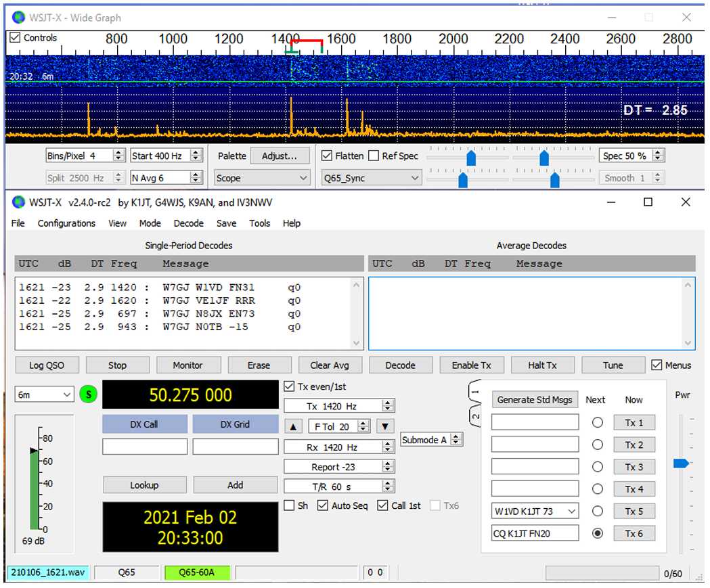Click the lower-right slider handle left of Smooth

[555, 180]
